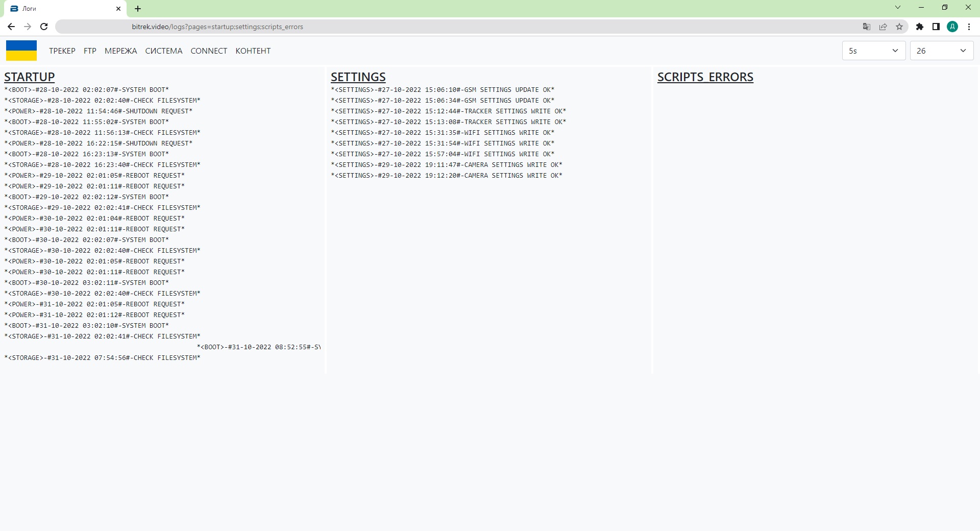This screenshot has height=531, width=980.
Task: Reload the page with refresh icon
Action: 44,27
